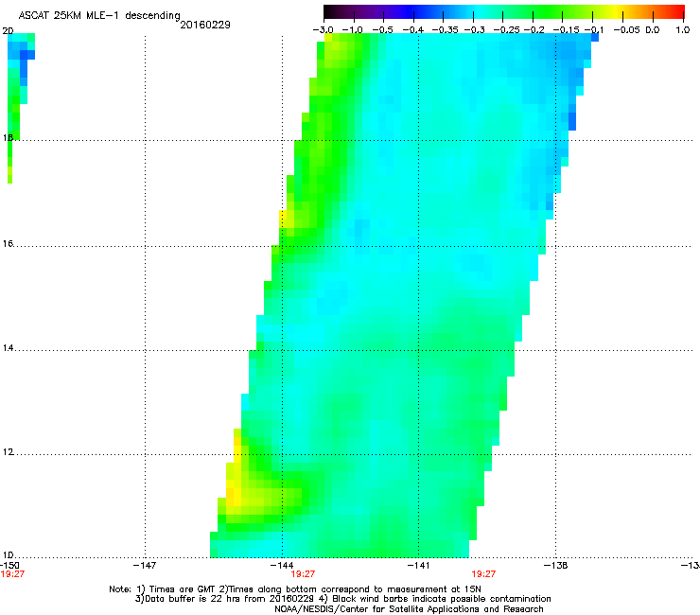The height and width of the screenshot is (615, 700).
Task: Click the colorbar label -0.35
Action: tap(446, 30)
